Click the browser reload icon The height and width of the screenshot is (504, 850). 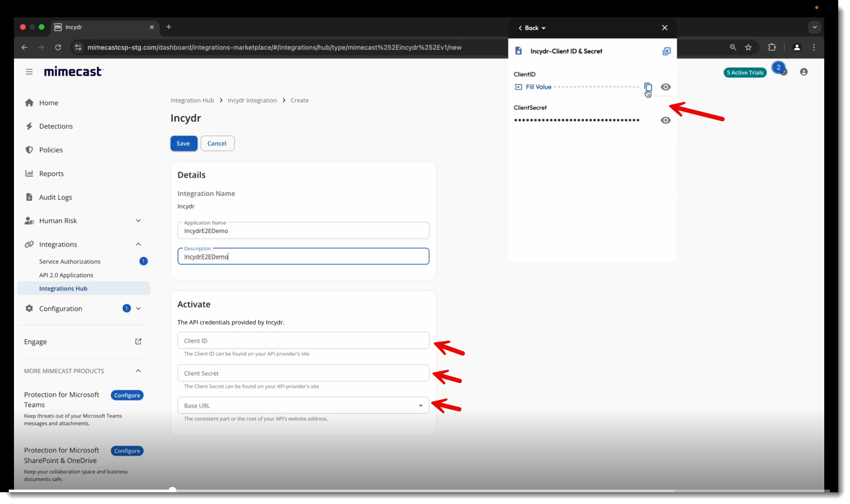pyautogui.click(x=58, y=47)
